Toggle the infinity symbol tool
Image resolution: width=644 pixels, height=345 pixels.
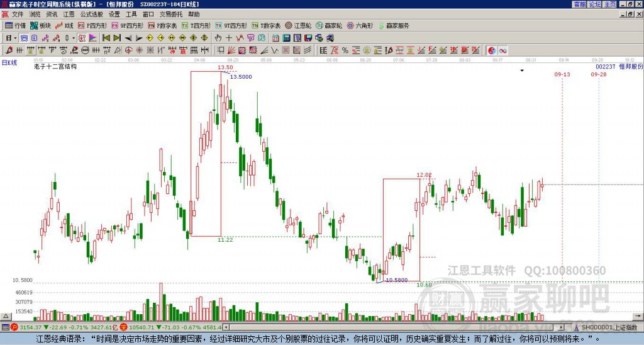(x=502, y=50)
